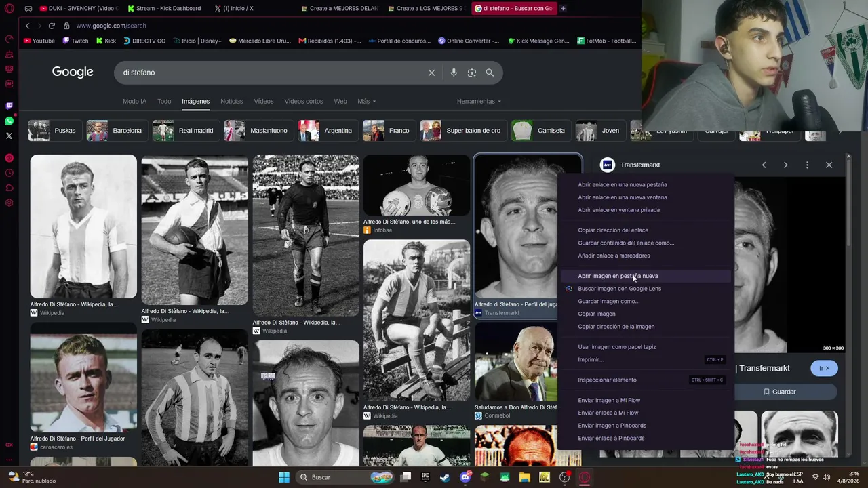
Task: Expand the Herramientas dropdown
Action: pos(479,101)
